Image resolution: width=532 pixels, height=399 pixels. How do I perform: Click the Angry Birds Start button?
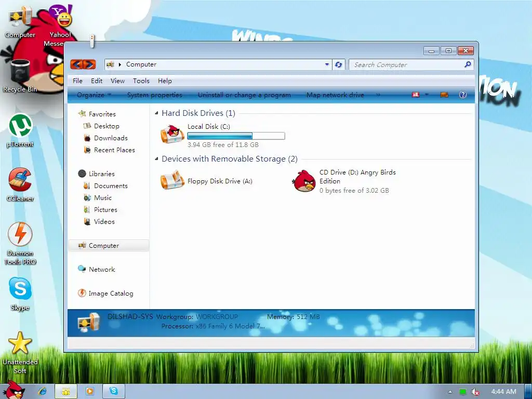(x=14, y=390)
